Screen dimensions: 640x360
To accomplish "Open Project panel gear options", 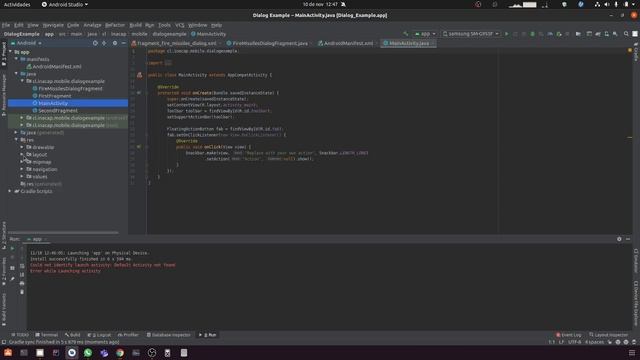I will click(115, 43).
